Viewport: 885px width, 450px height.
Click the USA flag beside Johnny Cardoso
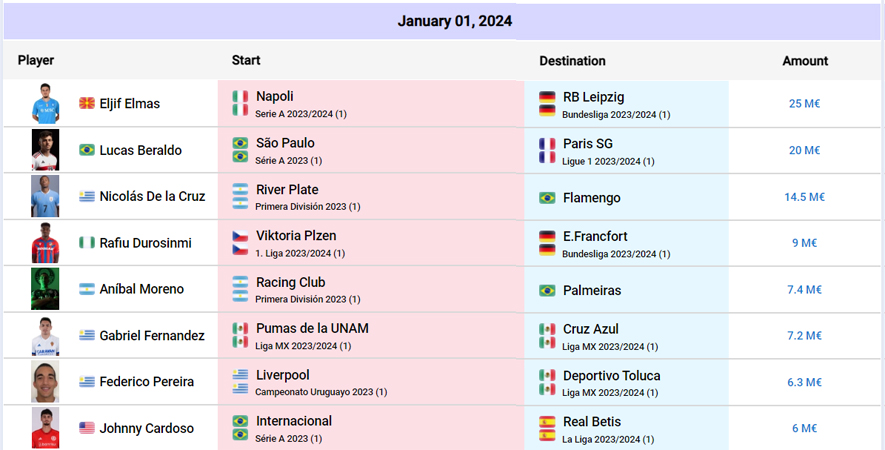(86, 428)
